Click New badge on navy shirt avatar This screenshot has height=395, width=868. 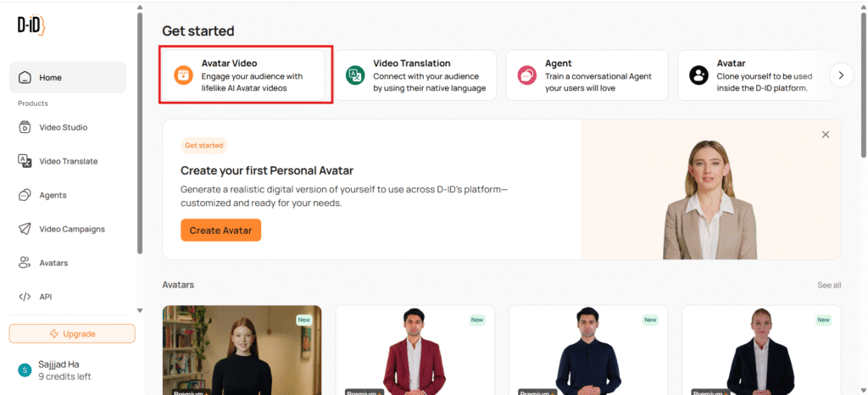pyautogui.click(x=650, y=320)
